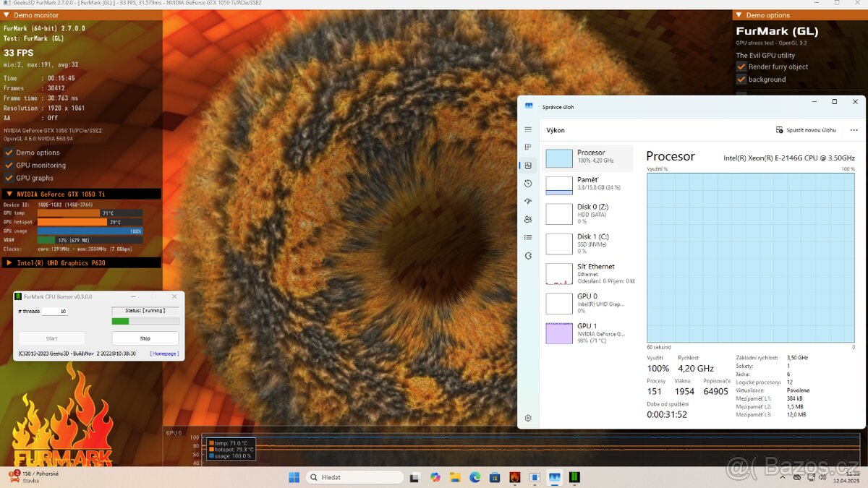Open Task Manager settings gear
This screenshot has width=868, height=488.
point(528,418)
